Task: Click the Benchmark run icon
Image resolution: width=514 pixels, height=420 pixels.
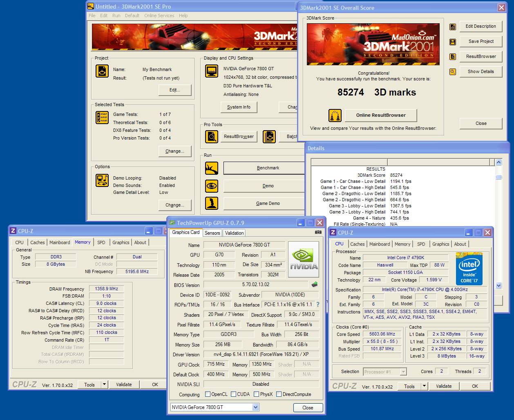Action: pyautogui.click(x=212, y=168)
